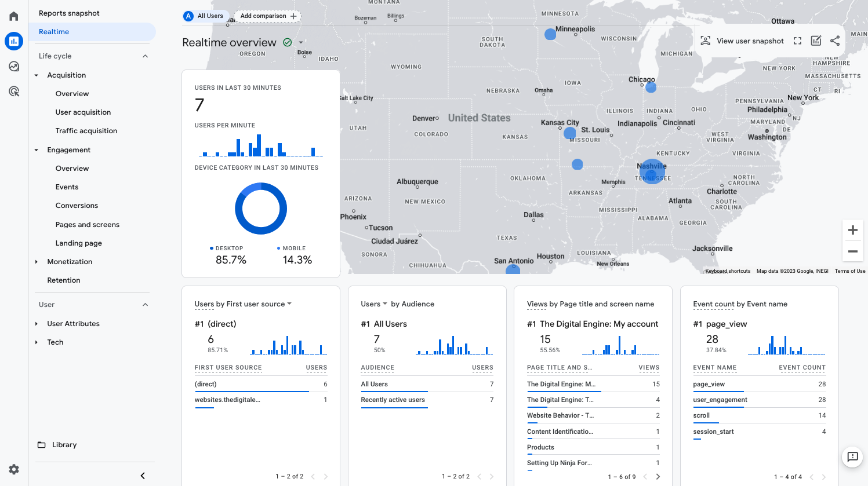Expand the Monetization menu group

click(37, 262)
